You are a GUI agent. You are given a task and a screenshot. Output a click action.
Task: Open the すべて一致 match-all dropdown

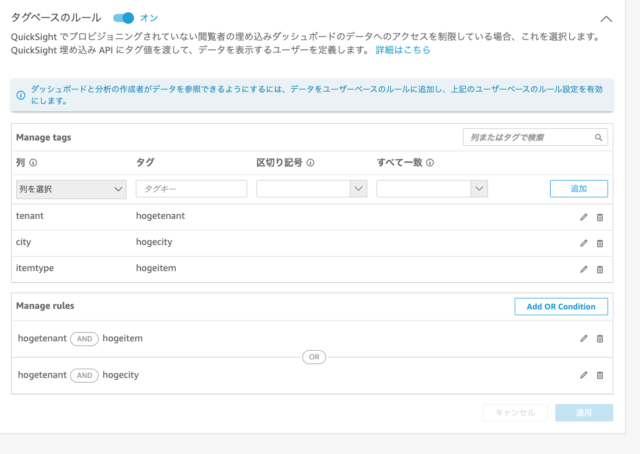(431, 188)
